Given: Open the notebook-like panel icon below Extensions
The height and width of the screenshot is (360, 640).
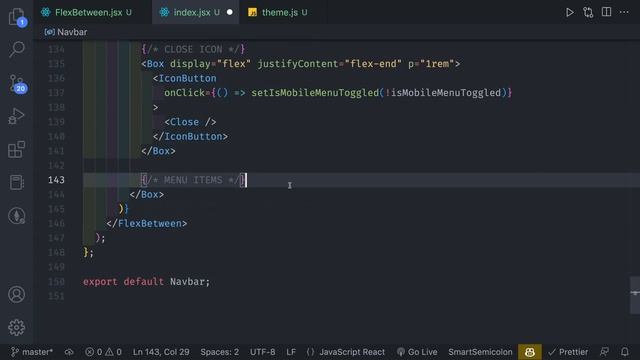Looking at the screenshot, I should click(17, 182).
